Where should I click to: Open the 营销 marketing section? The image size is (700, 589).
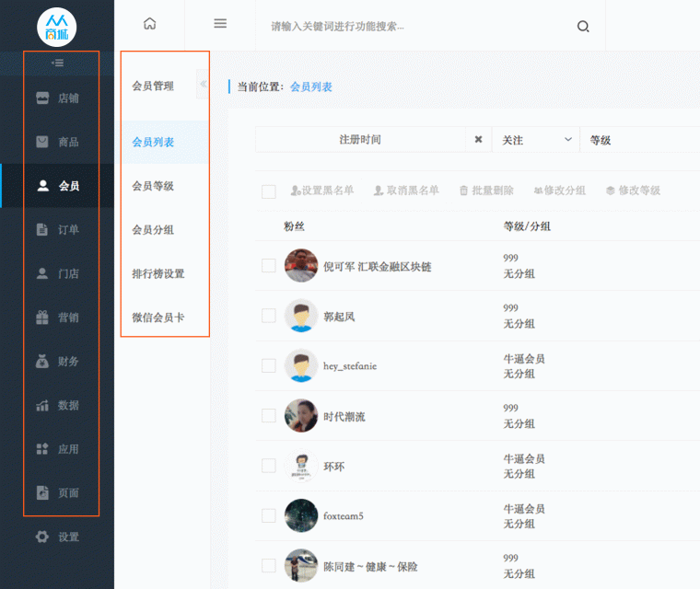[57, 318]
